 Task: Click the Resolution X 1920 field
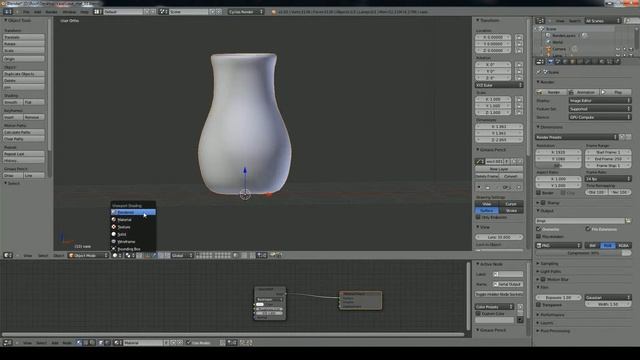coord(558,152)
